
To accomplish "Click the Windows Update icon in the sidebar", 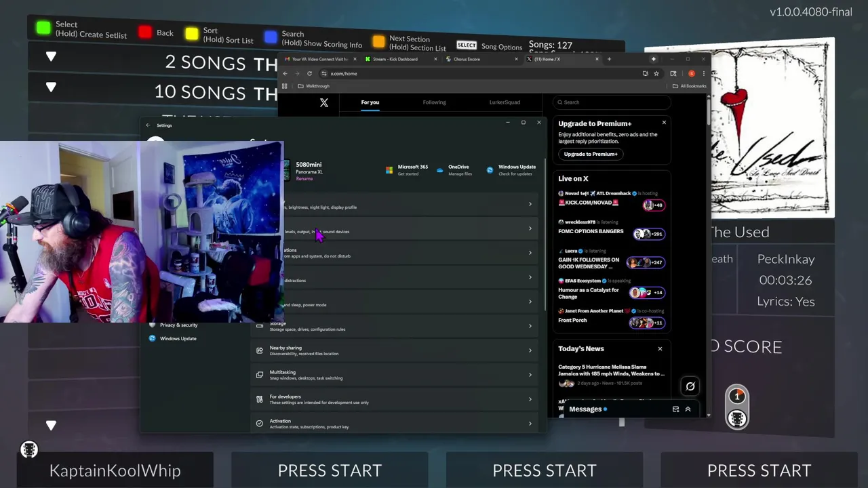I will pos(152,338).
